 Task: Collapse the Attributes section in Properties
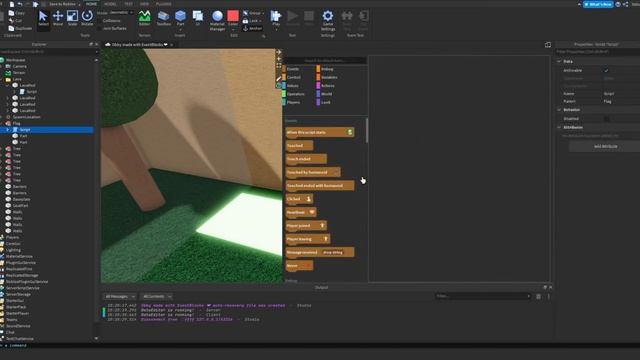[559, 127]
